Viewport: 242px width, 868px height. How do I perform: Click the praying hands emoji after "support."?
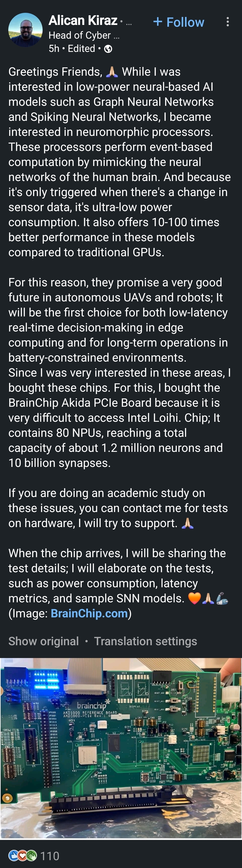(x=187, y=523)
